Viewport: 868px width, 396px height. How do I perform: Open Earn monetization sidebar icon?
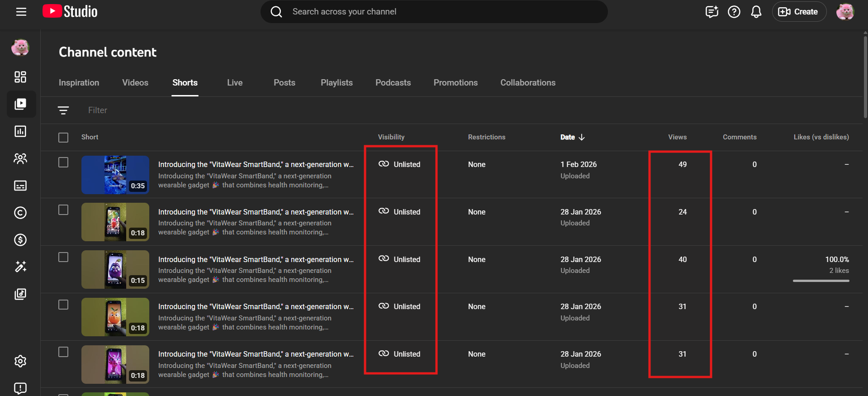pos(20,240)
